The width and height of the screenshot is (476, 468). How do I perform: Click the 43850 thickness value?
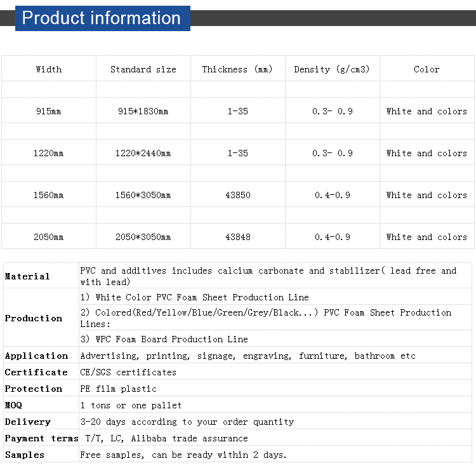238,195
